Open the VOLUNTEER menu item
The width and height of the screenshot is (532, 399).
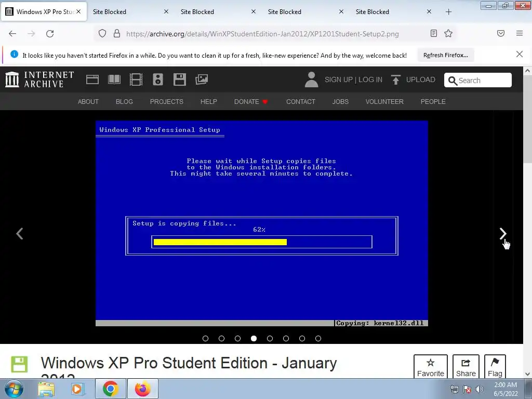point(384,101)
